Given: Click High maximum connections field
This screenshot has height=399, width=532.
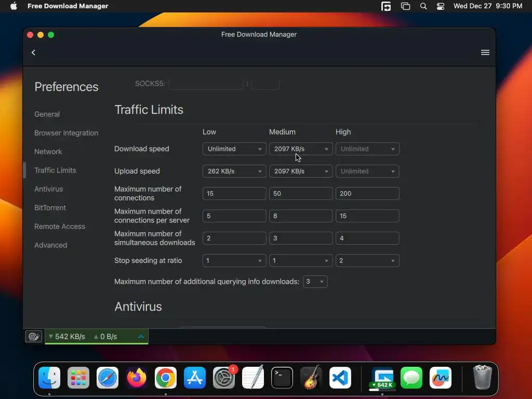Looking at the screenshot, I should [x=367, y=193].
